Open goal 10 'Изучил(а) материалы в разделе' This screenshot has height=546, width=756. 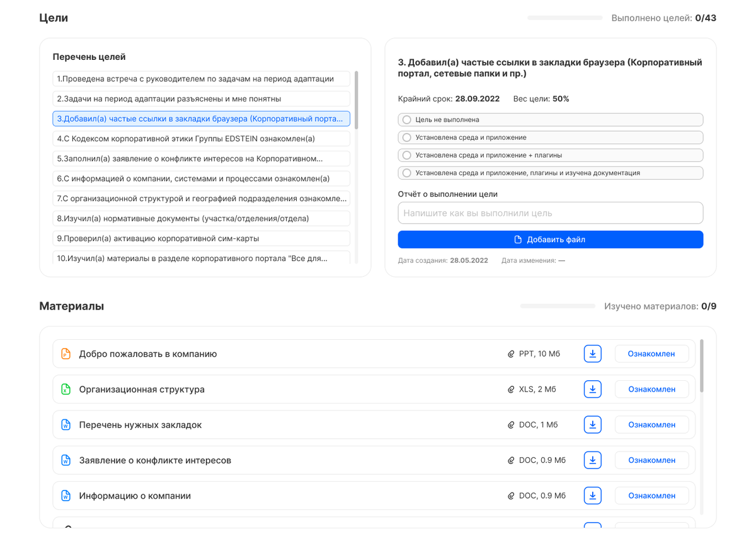point(201,258)
